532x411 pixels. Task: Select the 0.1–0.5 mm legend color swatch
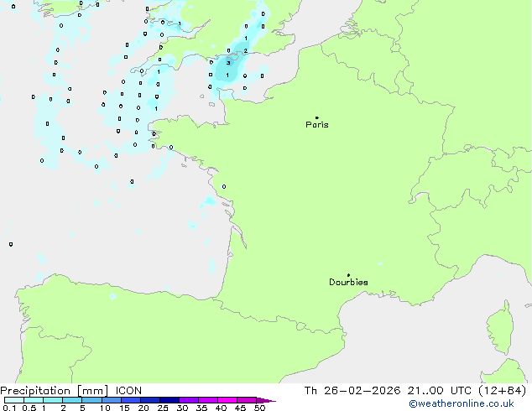(14, 400)
